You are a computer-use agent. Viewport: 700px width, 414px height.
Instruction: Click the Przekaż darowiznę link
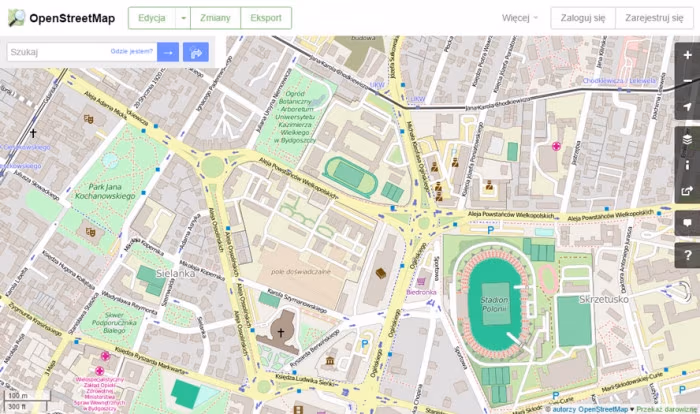point(667,409)
